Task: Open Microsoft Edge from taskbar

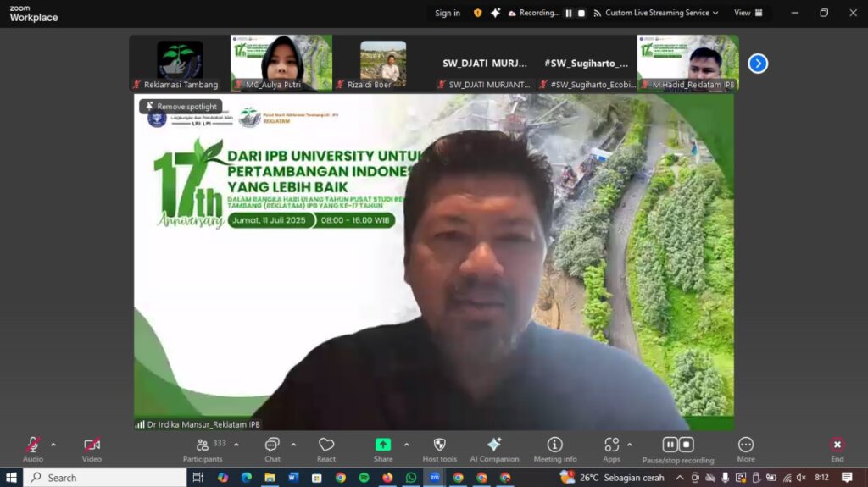Action: point(247,477)
